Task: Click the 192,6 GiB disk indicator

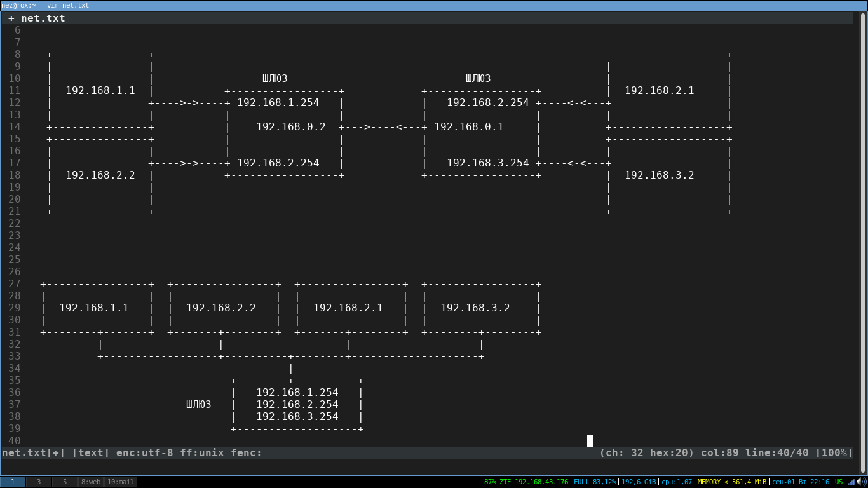Action: 639,482
